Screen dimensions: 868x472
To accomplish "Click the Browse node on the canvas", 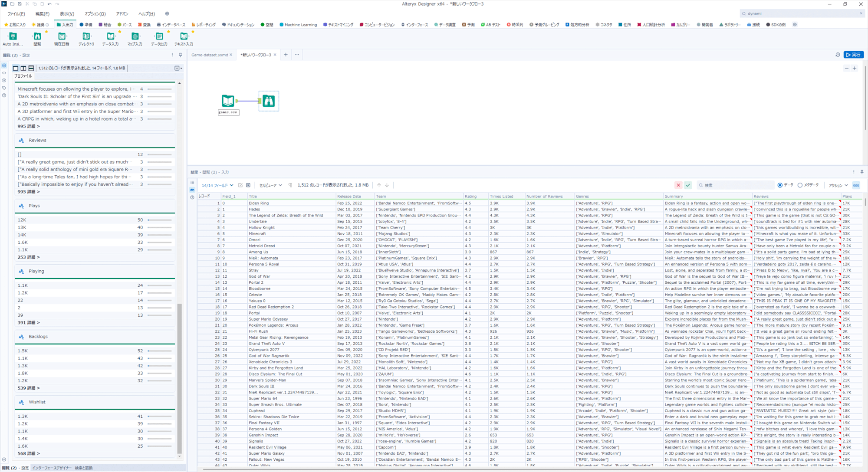I will [269, 101].
